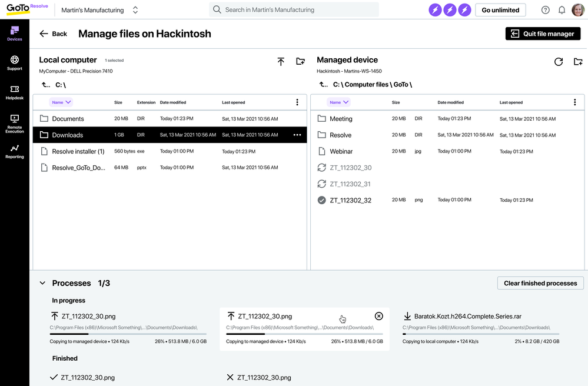Click the upload icon in Local computer header
Viewport: 588px width, 386px height.
click(x=281, y=61)
